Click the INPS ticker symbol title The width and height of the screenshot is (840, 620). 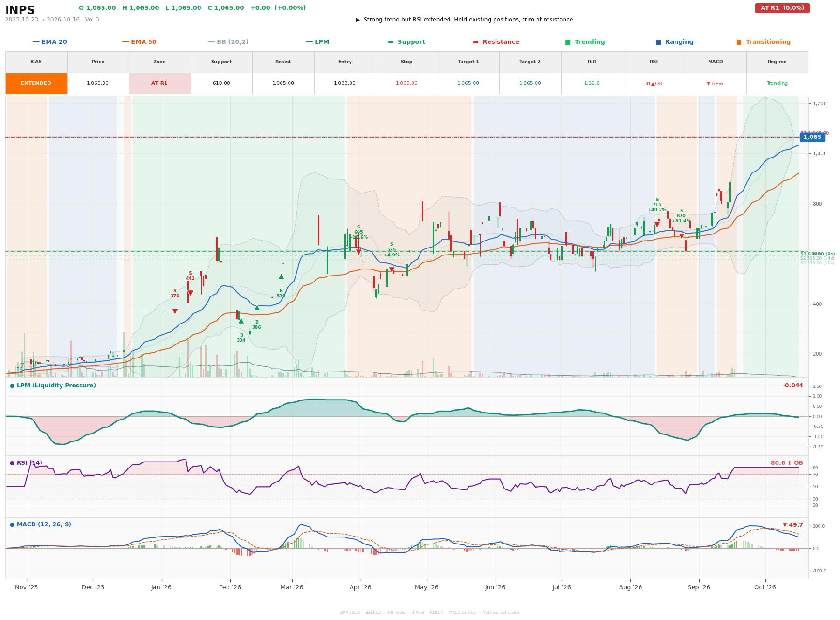point(20,10)
